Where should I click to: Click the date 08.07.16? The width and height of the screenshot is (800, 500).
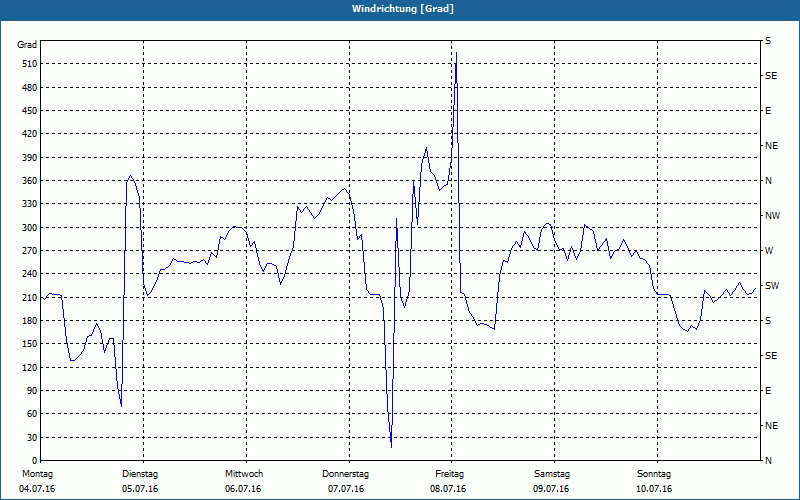448,489
